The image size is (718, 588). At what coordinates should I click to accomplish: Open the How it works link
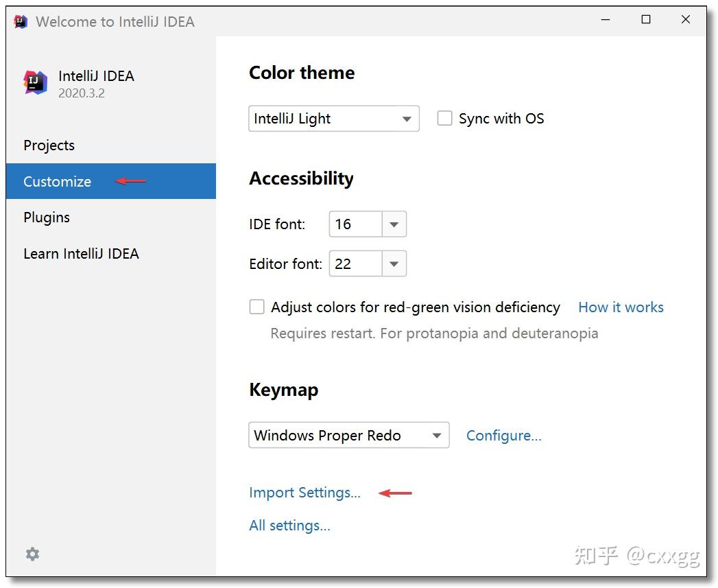pyautogui.click(x=620, y=307)
